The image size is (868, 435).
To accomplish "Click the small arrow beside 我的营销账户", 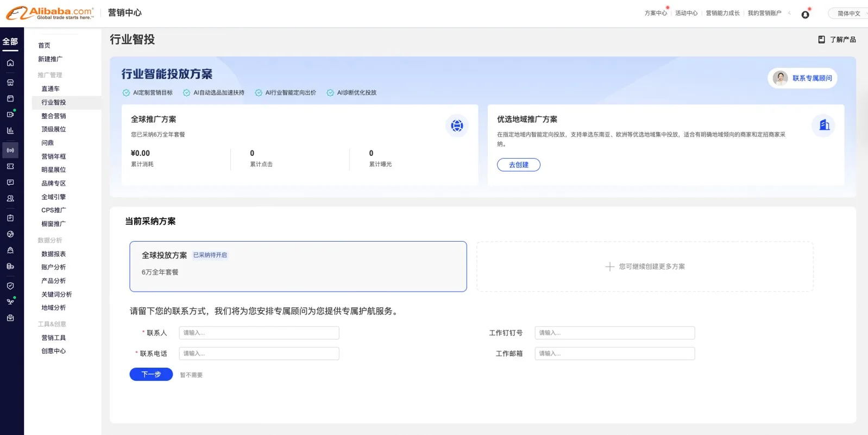I will pyautogui.click(x=789, y=13).
